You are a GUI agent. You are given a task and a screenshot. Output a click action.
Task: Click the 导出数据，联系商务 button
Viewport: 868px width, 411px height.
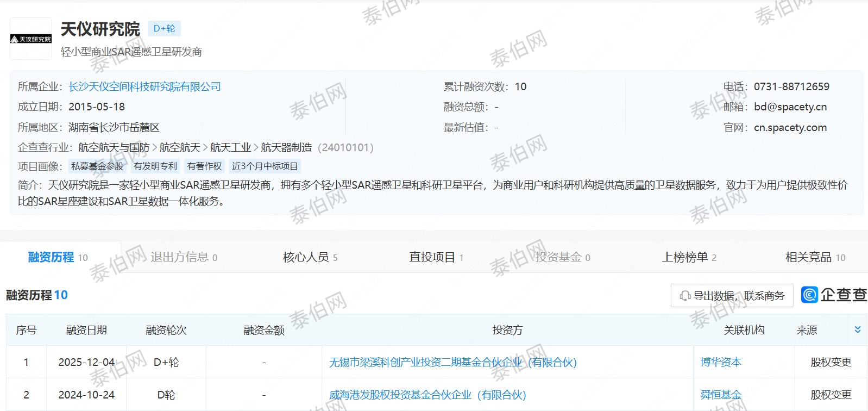[x=732, y=296]
